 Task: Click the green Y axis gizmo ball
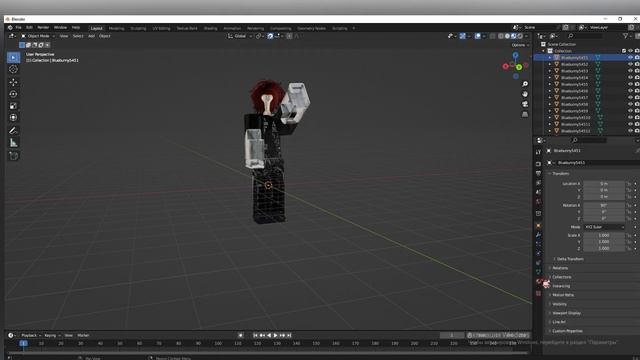(x=519, y=67)
